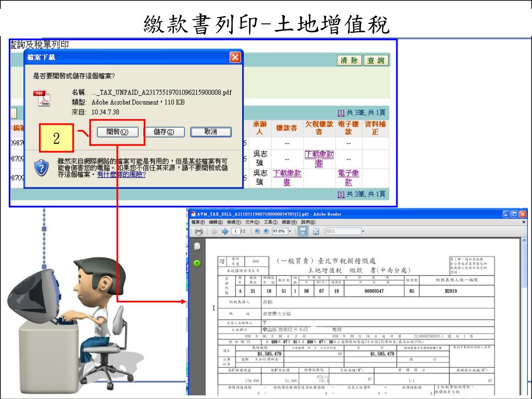Minimize the Adobe Reader window
This screenshot has width=532, height=399.
(x=506, y=214)
